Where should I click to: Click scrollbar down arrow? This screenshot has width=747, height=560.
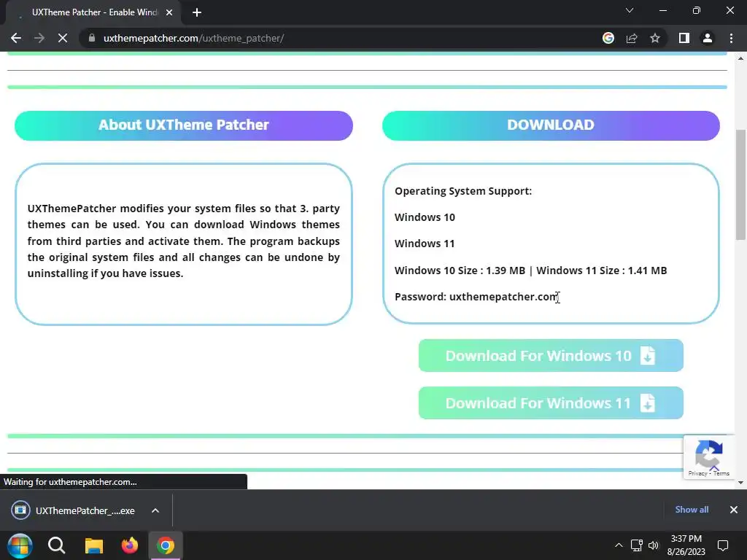point(740,483)
